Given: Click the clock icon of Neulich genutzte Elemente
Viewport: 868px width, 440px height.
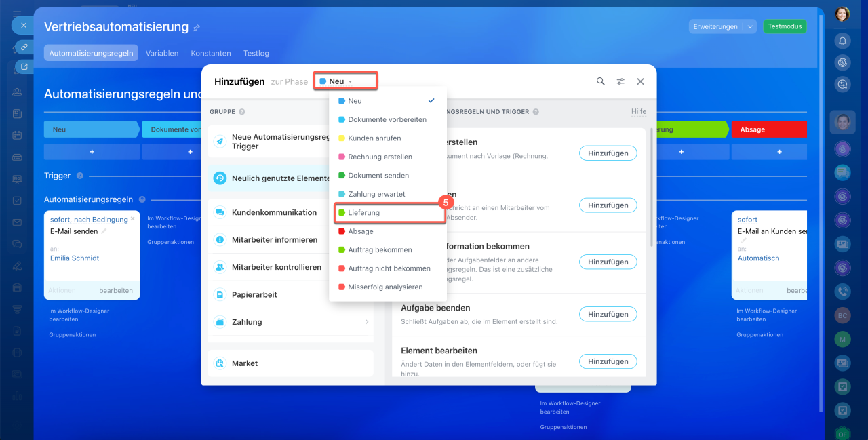Looking at the screenshot, I should pos(220,178).
